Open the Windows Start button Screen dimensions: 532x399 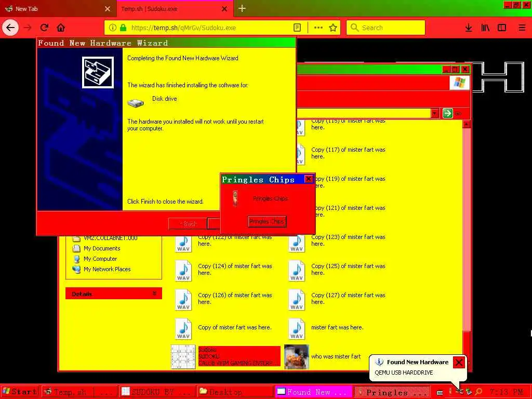coord(20,392)
